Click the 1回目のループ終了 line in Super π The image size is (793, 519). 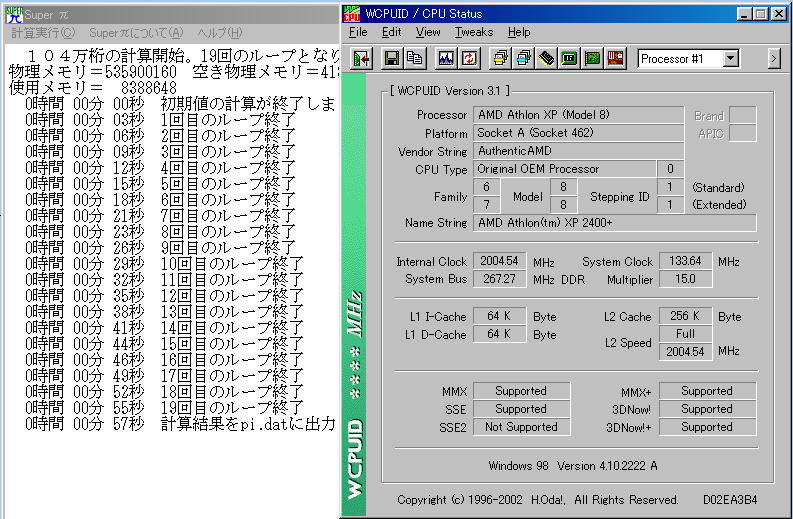(160, 120)
